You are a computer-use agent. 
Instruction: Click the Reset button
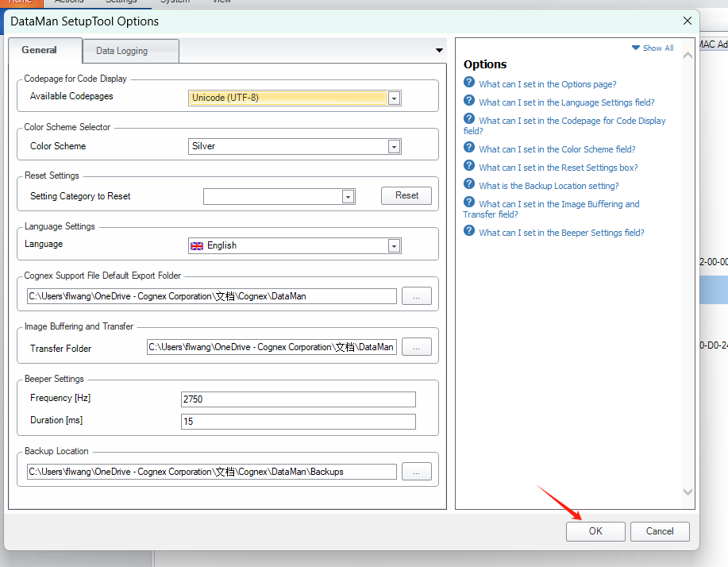pos(406,195)
